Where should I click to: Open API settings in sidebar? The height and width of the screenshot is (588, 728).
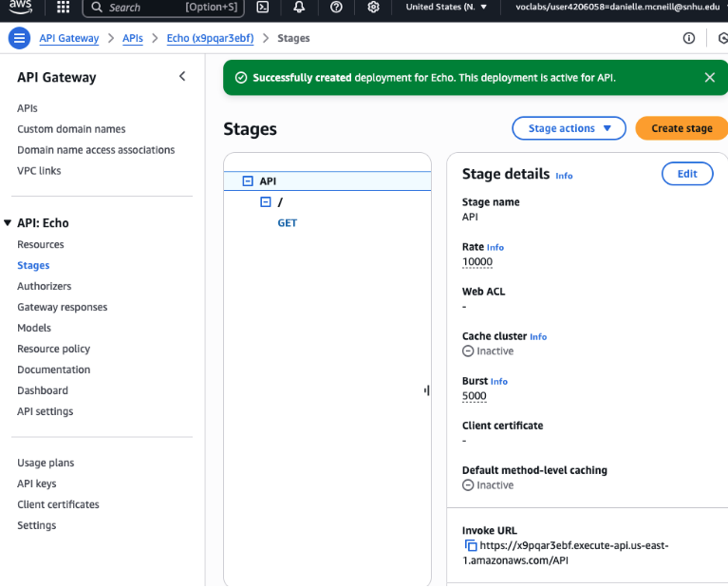point(45,412)
